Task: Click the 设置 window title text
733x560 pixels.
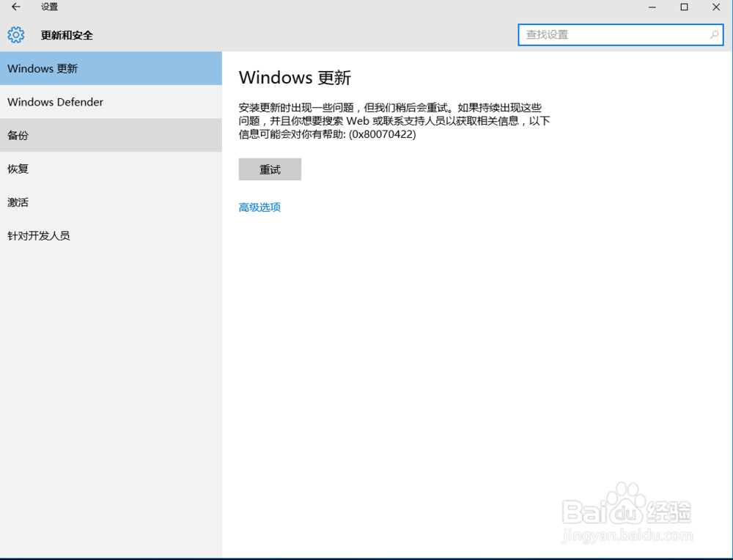Action: pyautogui.click(x=49, y=7)
